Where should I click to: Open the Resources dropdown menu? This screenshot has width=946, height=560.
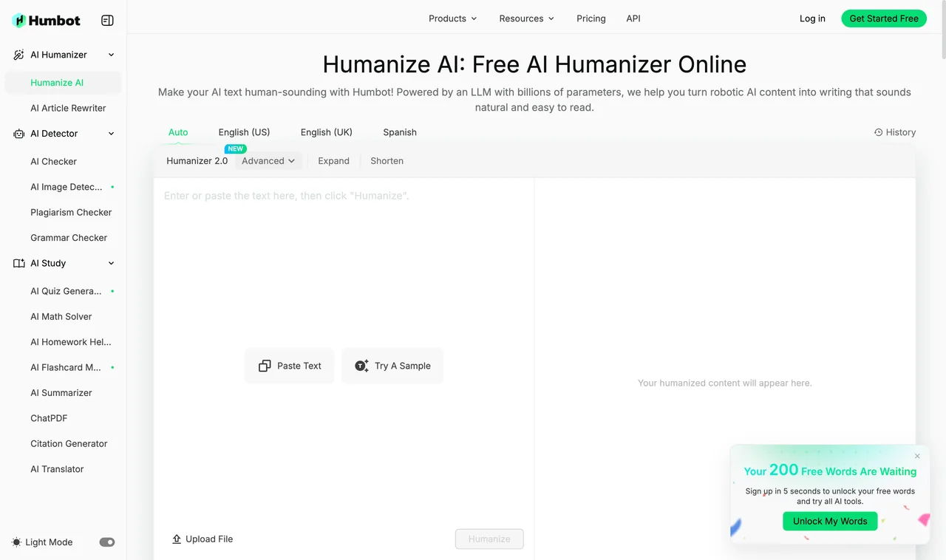click(x=527, y=18)
